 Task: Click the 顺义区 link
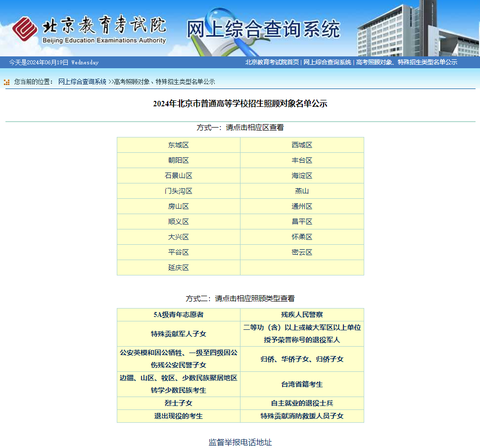179,222
